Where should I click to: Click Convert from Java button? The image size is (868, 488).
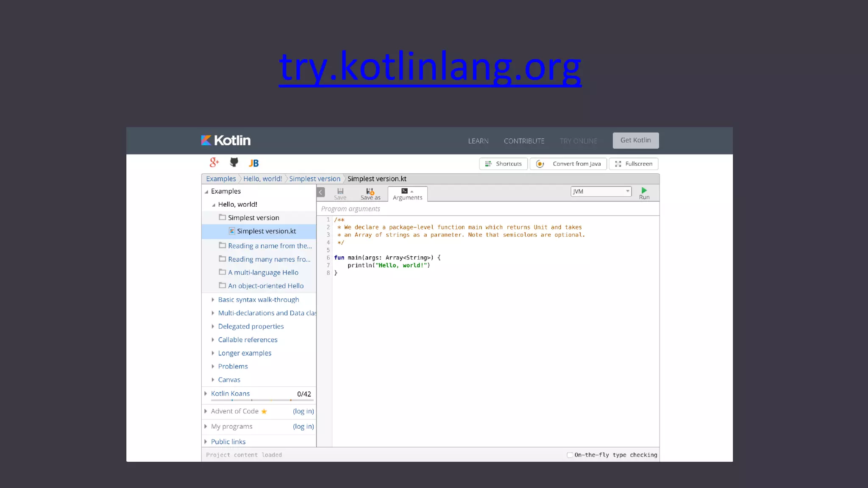tap(568, 164)
